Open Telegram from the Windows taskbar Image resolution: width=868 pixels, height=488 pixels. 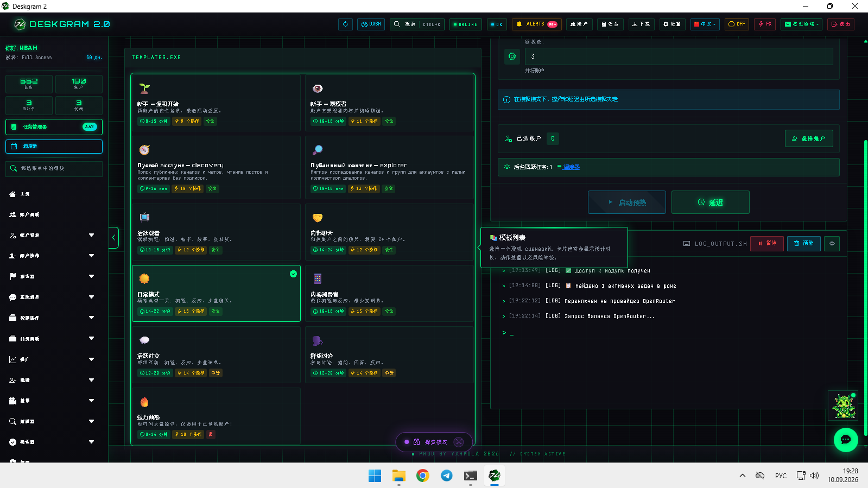[x=446, y=476]
